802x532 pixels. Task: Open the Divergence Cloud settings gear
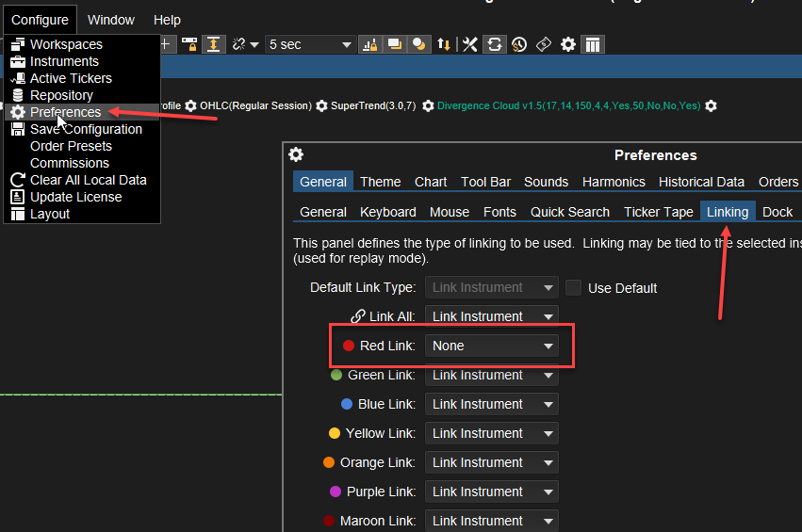coord(712,105)
